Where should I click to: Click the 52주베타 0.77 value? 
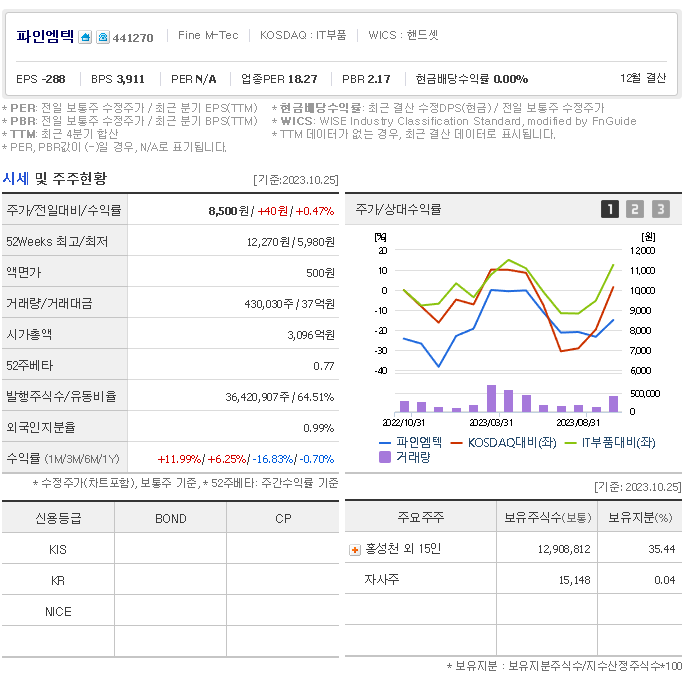tap(324, 366)
